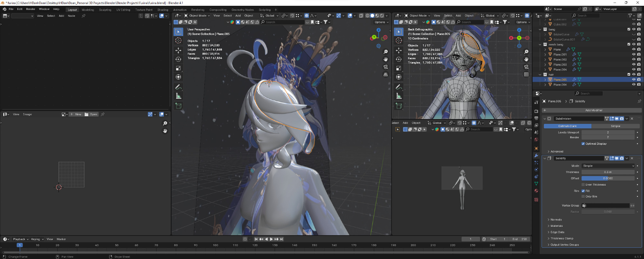Click the Z axis on main viewport gizmo
This screenshot has width=644, height=259.
click(x=379, y=30)
